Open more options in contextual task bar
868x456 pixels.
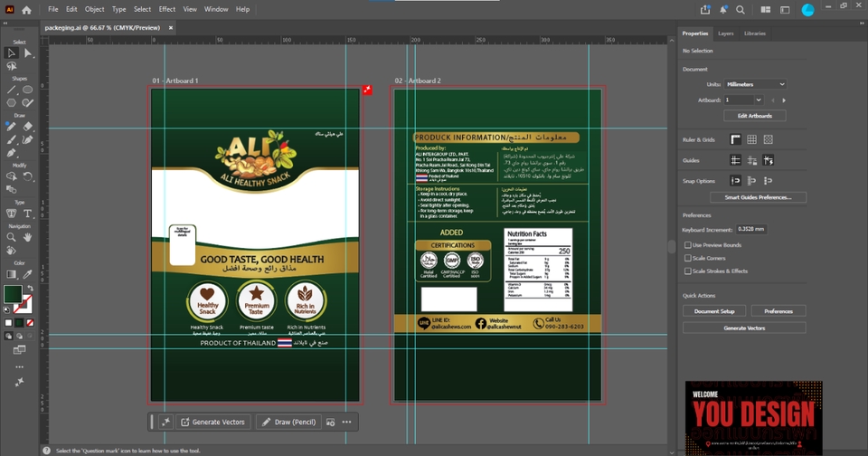click(346, 423)
